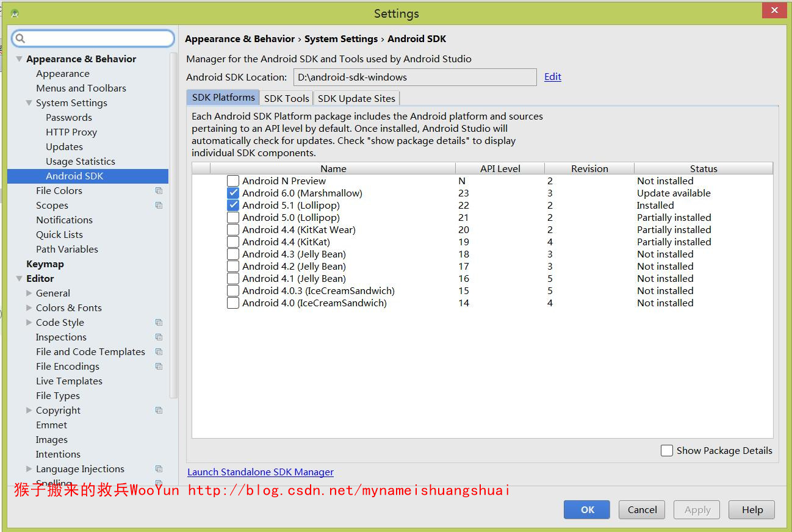The height and width of the screenshot is (532, 792).
Task: Click project-level icon next to Scopes
Action: pos(159,206)
